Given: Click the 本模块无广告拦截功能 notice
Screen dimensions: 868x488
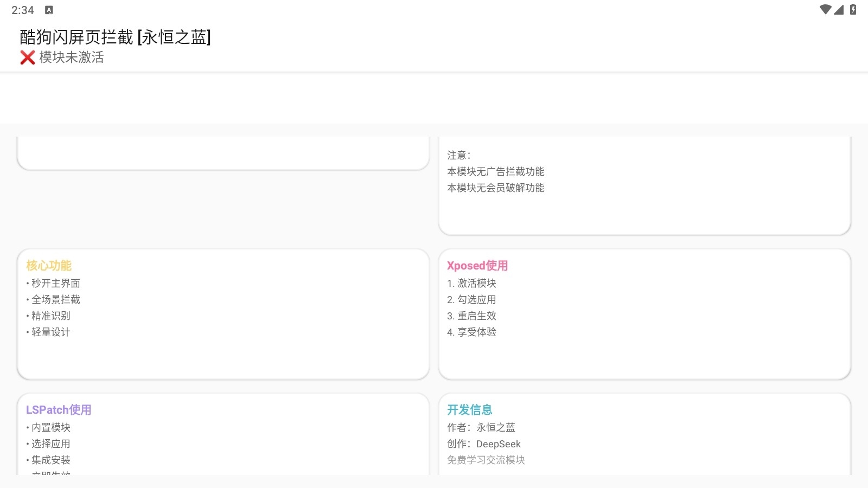Looking at the screenshot, I should coord(496,172).
